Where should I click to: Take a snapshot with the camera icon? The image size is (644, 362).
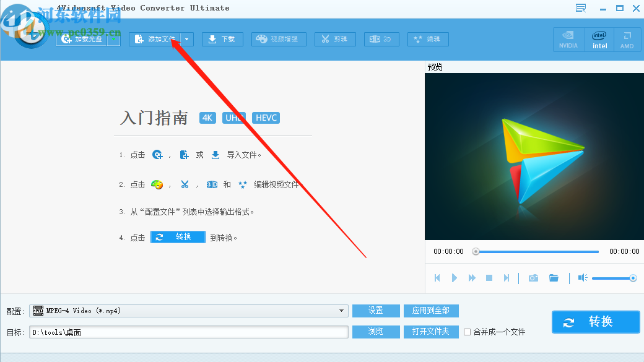(533, 278)
